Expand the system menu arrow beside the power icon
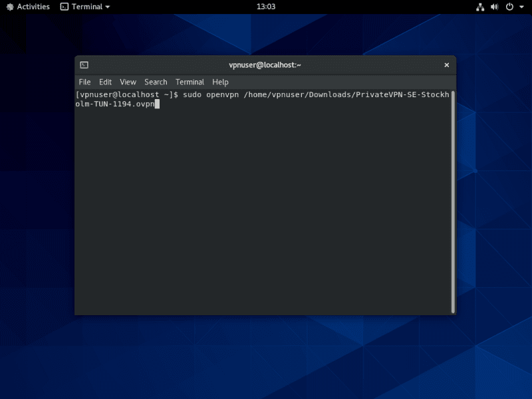 [521, 7]
